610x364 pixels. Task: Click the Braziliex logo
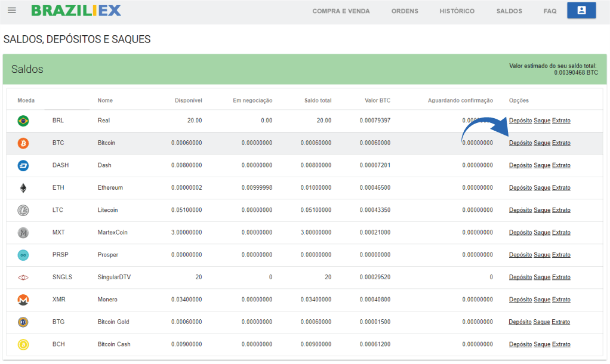76,11
